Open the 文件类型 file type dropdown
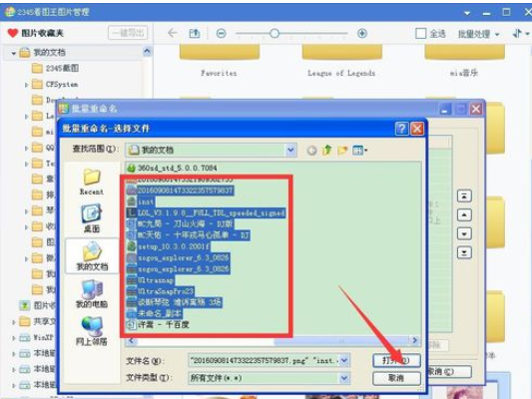The height and width of the screenshot is (399, 532). tap(343, 378)
